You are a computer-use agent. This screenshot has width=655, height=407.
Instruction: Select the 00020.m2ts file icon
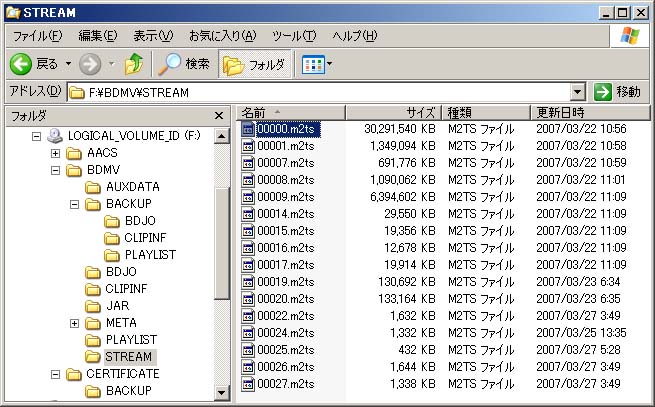pos(248,299)
